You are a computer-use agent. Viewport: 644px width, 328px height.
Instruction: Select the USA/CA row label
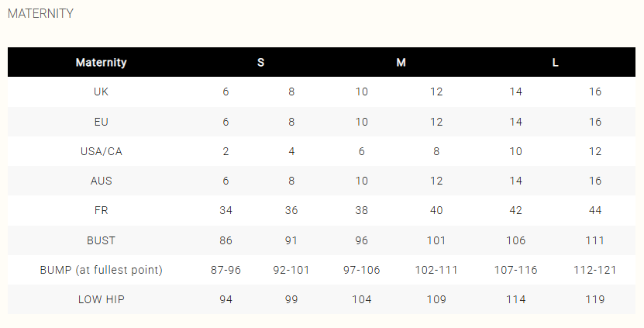[x=102, y=151]
